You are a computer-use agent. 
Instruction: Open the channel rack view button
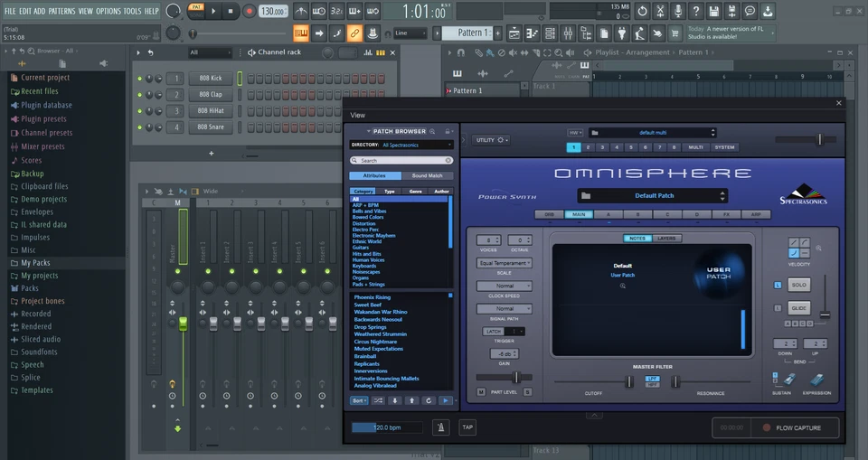coord(551,33)
